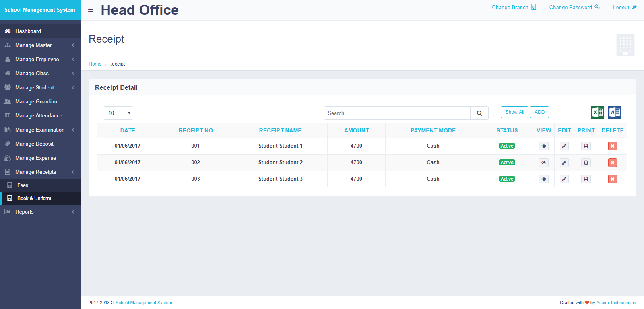The height and width of the screenshot is (309, 644).
Task: Delete receipt 003
Action: 612,179
